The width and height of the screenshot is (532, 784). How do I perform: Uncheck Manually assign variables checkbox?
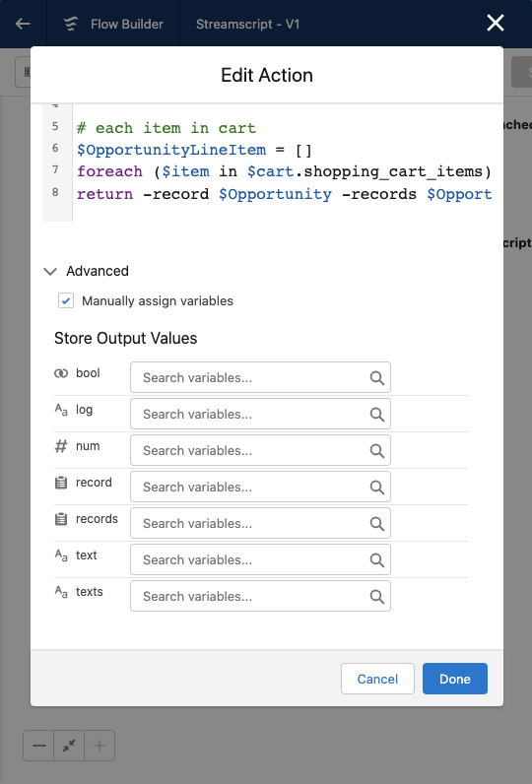click(x=66, y=301)
